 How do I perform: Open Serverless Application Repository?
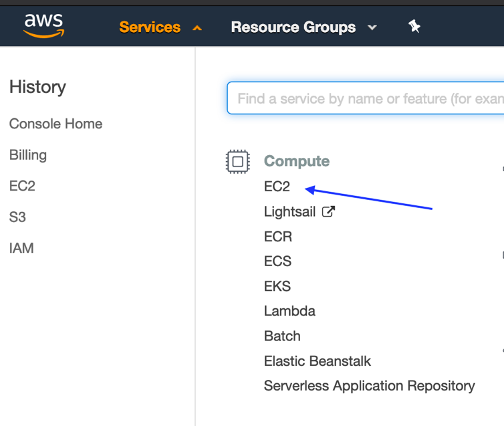369,386
